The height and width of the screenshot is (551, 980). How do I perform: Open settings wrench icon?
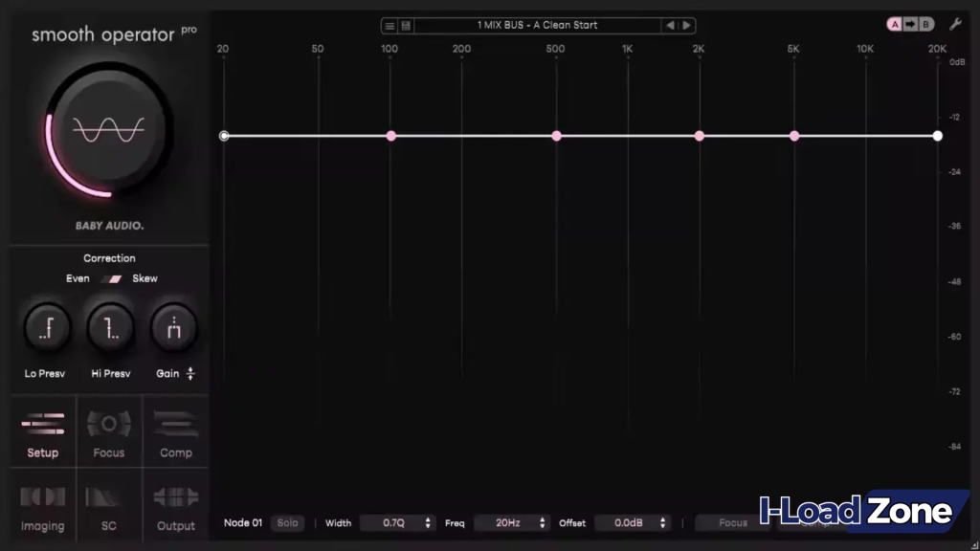(955, 24)
